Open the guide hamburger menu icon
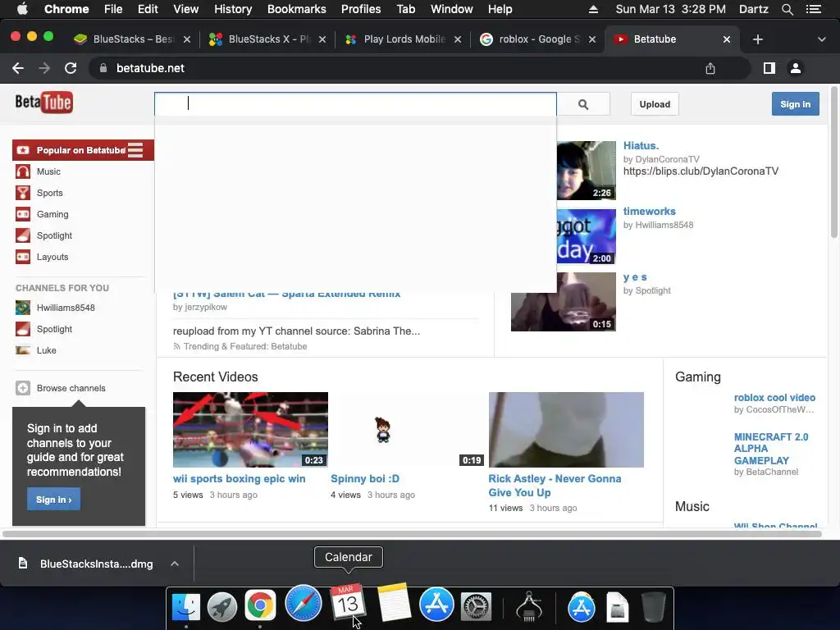The image size is (840, 630). point(135,150)
